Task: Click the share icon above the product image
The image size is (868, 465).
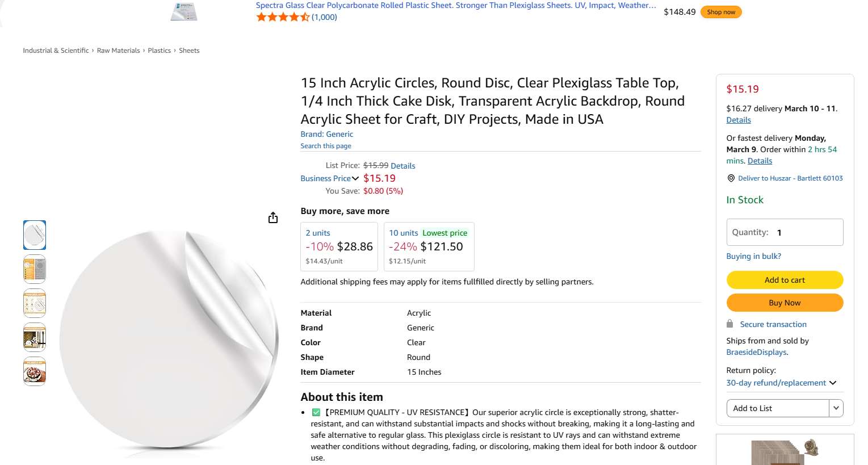Action: (273, 218)
